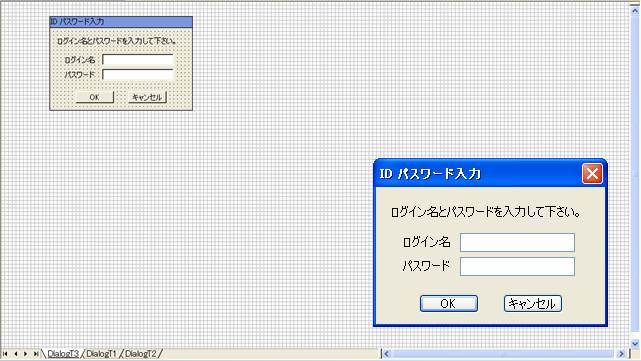Click horizontal scrollbar right arrow
Image resolution: width=641 pixels, height=361 pixels.
[621, 354]
